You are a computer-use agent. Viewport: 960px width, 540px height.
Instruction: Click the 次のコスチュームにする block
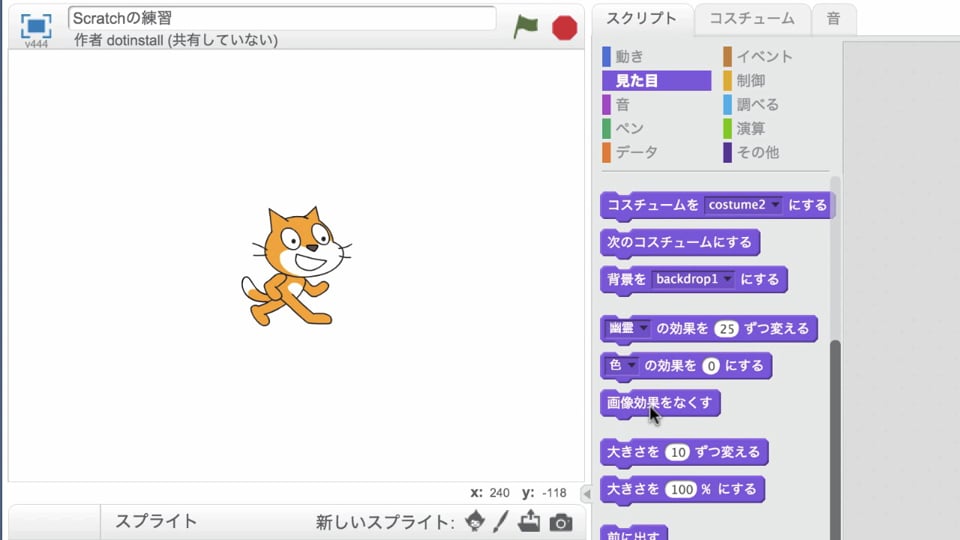coord(680,242)
